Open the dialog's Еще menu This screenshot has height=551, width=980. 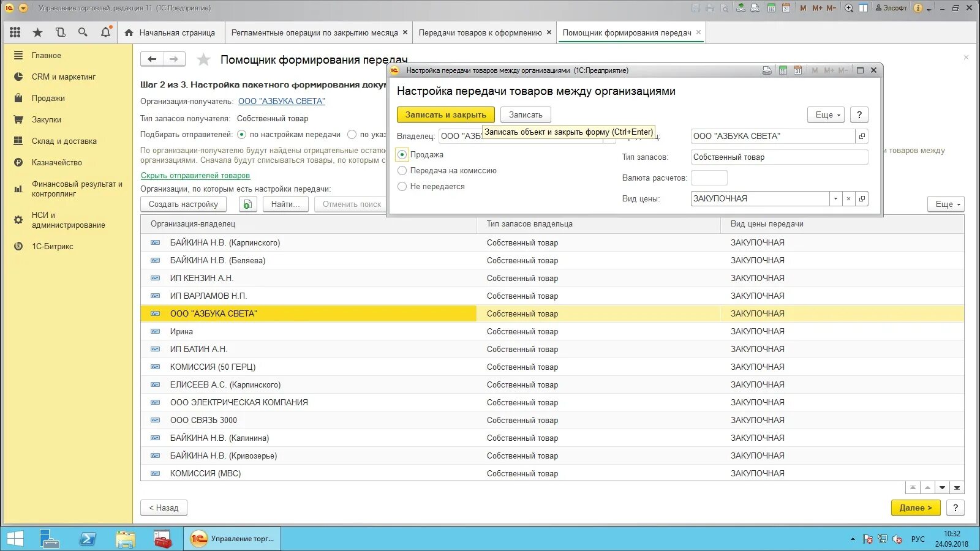tap(826, 114)
